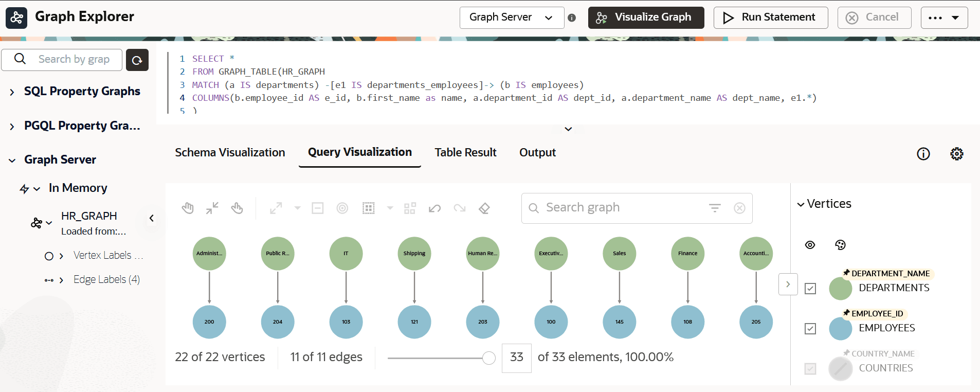Image resolution: width=980 pixels, height=392 pixels.
Task: Click the fit-to-screen collapse arrows icon
Action: pyautogui.click(x=212, y=208)
